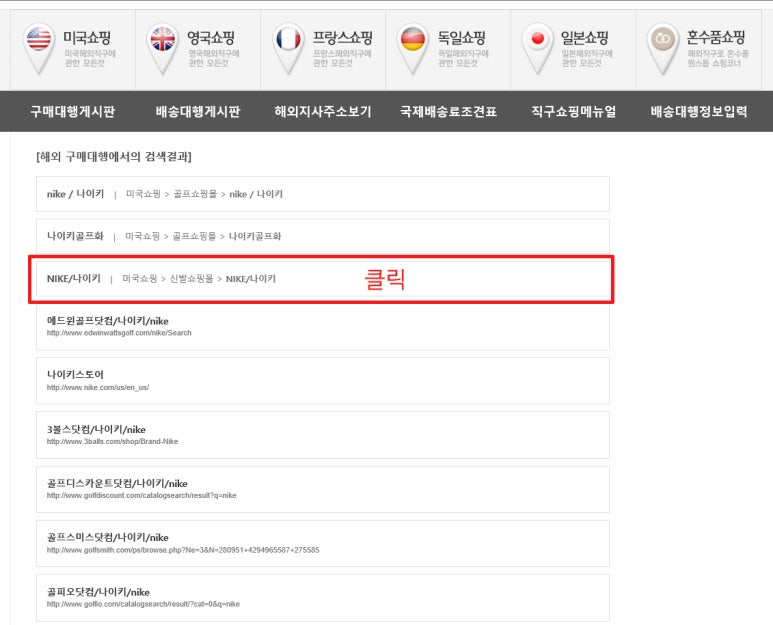The height and width of the screenshot is (625, 773).
Task: Click golfio.com catalogsearch URL
Action: pyautogui.click(x=143, y=604)
